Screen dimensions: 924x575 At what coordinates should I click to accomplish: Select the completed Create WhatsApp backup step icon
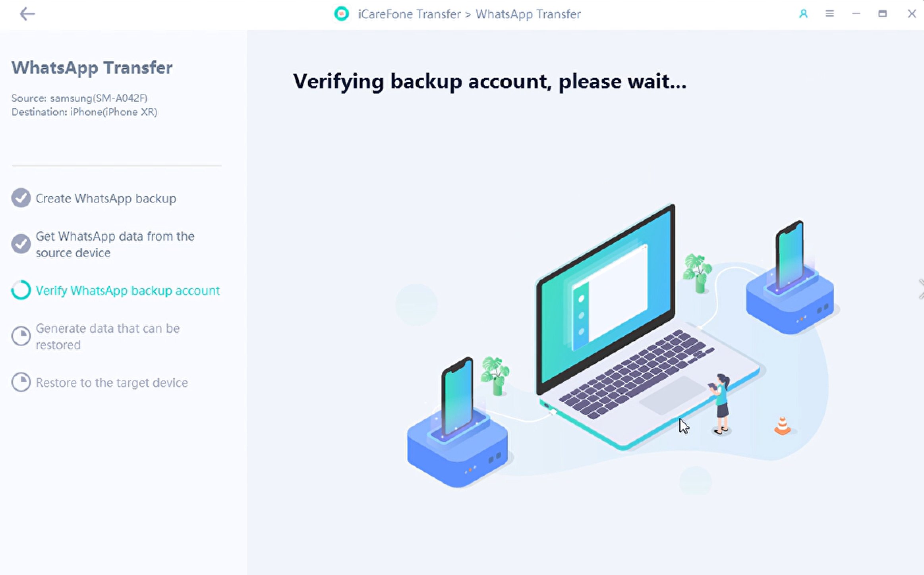tap(21, 197)
